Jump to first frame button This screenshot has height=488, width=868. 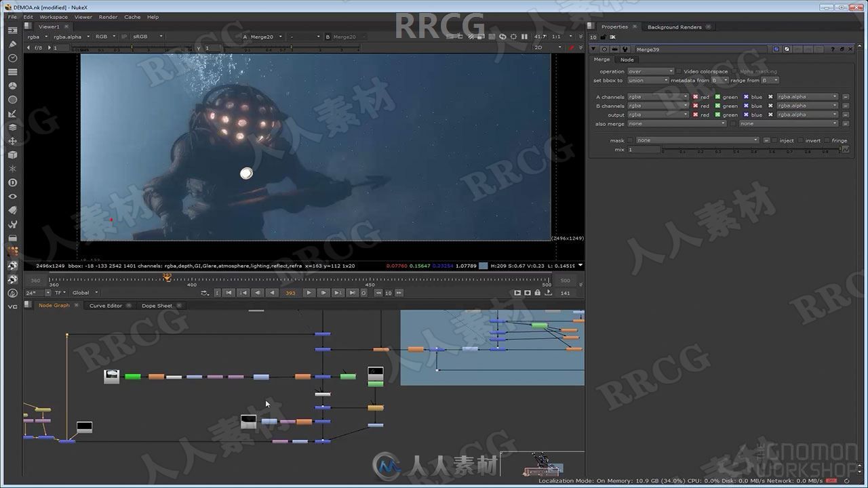229,293
